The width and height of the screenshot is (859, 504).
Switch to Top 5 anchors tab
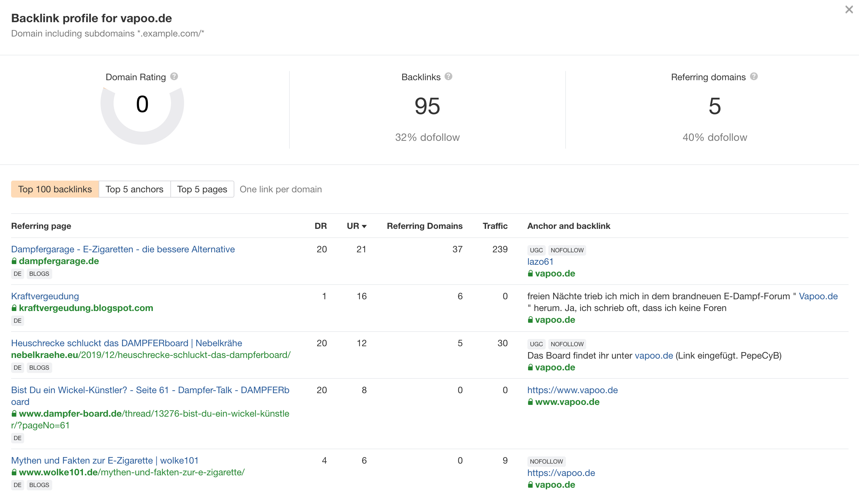[x=134, y=189]
